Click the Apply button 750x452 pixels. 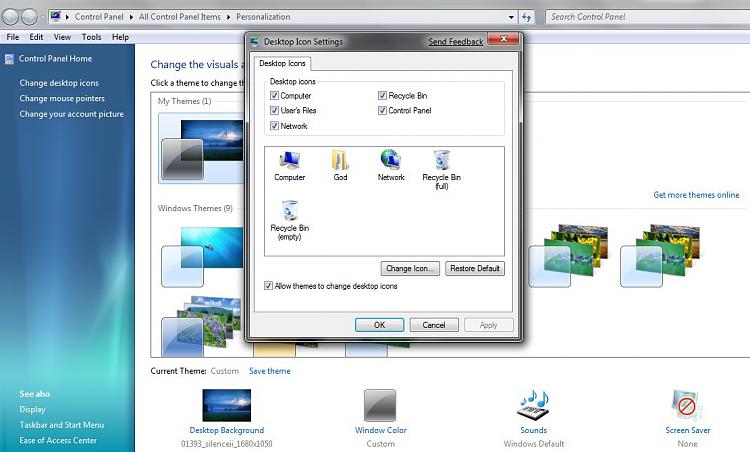tap(488, 325)
